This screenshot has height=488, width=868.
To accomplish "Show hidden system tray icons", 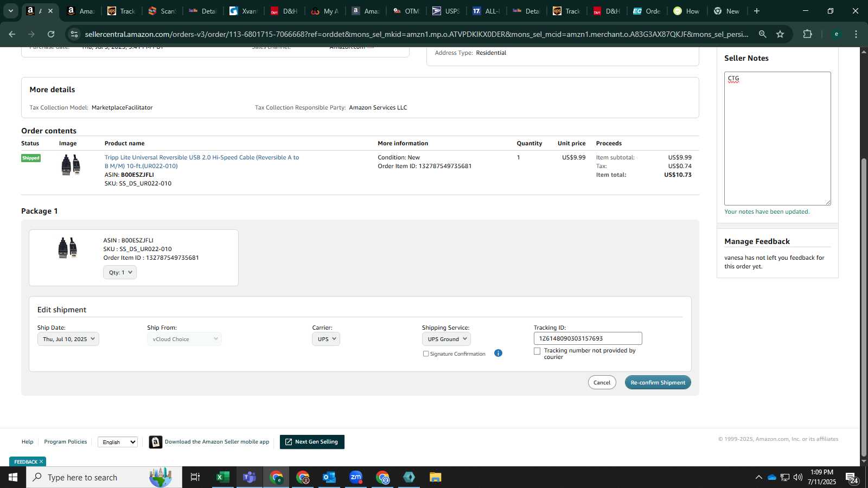I will [758, 477].
